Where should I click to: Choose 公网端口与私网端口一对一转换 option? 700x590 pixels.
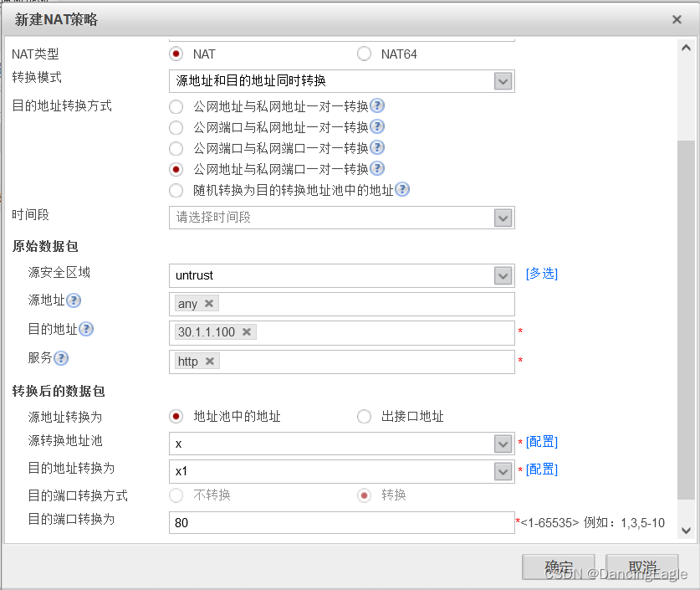[x=176, y=148]
